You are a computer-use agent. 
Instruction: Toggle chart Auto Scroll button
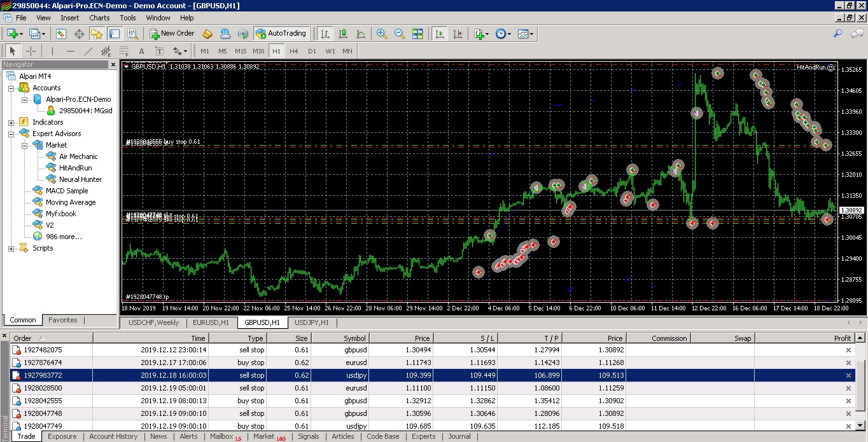(440, 34)
